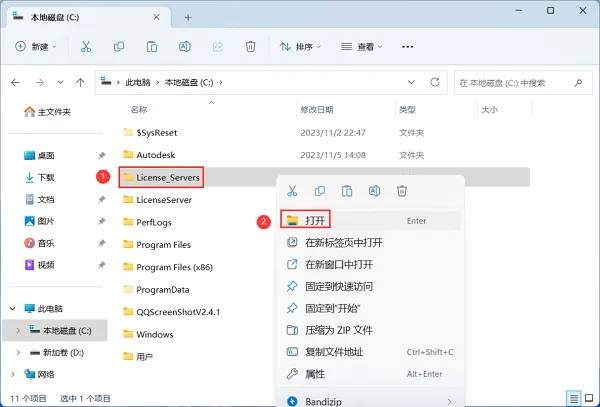
Task: Click the Rename icon in the toolbar
Action: [x=185, y=47]
